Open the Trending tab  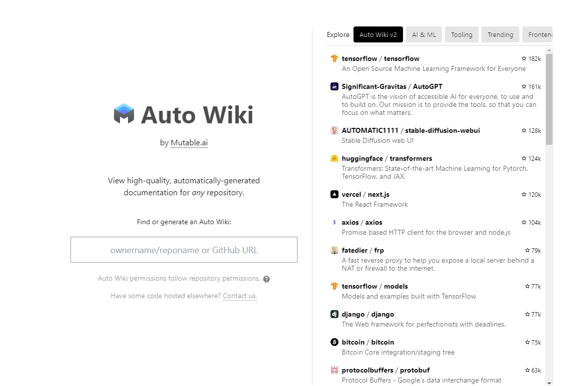pos(500,34)
